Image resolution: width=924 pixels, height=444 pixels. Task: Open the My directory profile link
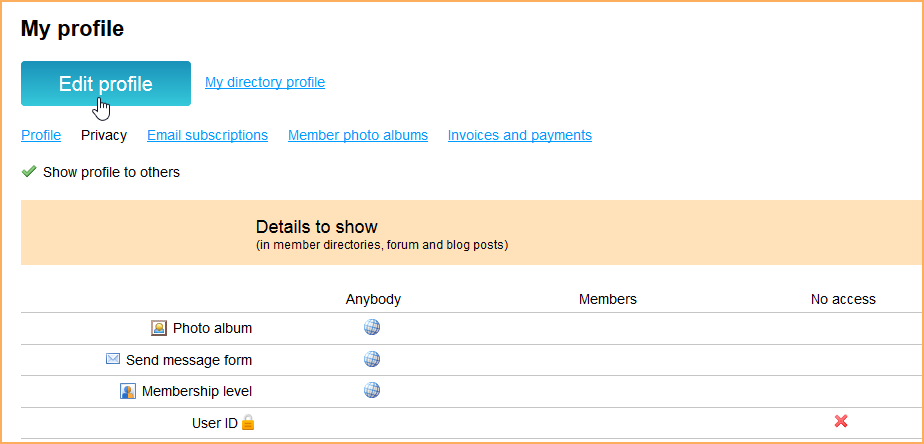point(265,83)
